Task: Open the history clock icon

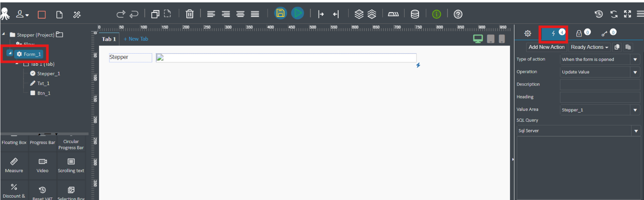Action: click(x=599, y=14)
